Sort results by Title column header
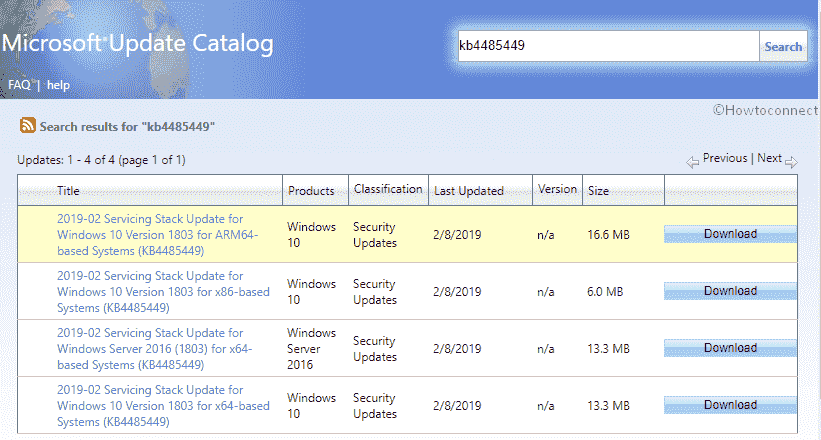821x440 pixels. click(68, 191)
